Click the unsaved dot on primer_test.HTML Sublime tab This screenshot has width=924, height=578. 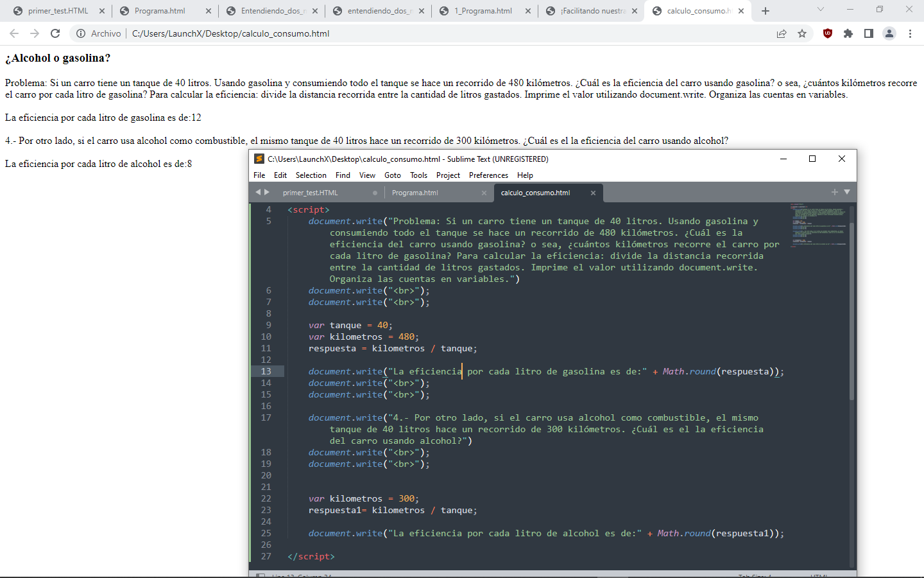(375, 193)
